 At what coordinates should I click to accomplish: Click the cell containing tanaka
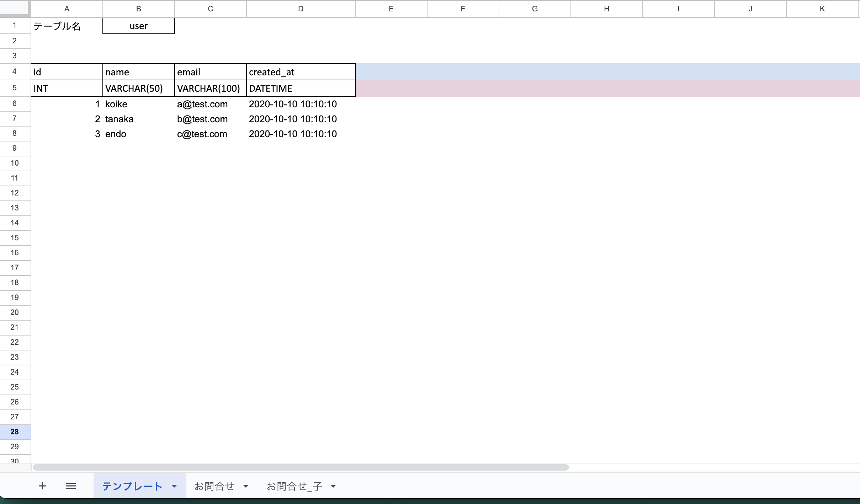click(x=138, y=119)
